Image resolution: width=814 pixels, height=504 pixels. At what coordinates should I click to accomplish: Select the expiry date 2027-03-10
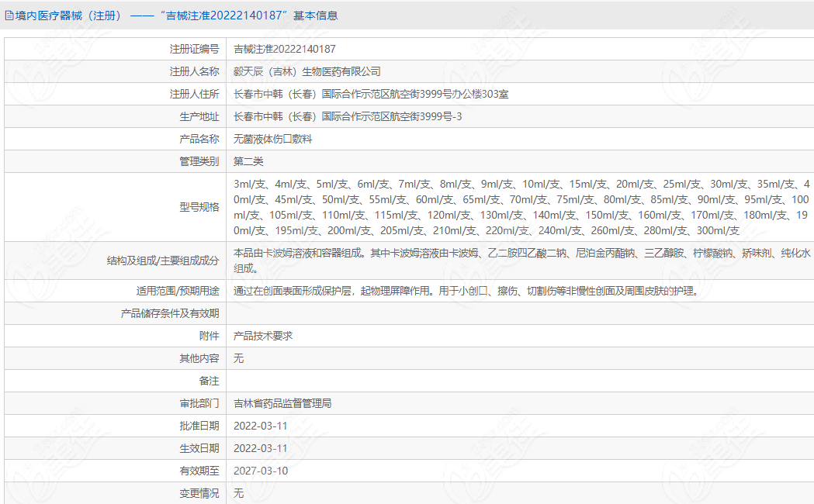pos(261,471)
